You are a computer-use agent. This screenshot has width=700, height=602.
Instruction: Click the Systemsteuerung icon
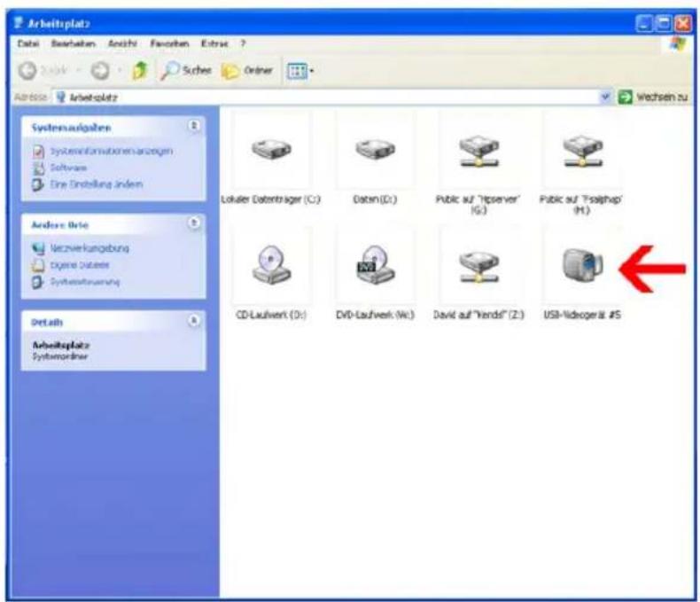pos(38,282)
